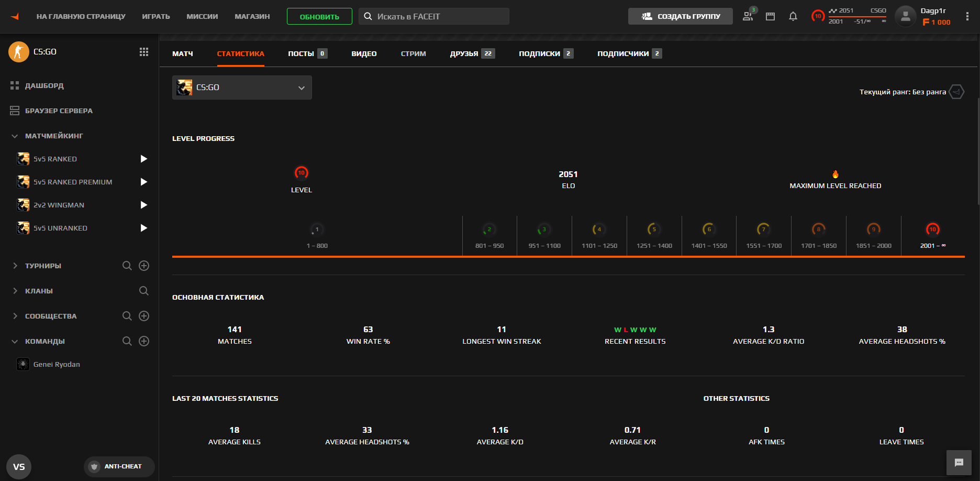Launch 2v2 WINGMAN using play arrow
The image size is (980, 481).
pyautogui.click(x=144, y=205)
